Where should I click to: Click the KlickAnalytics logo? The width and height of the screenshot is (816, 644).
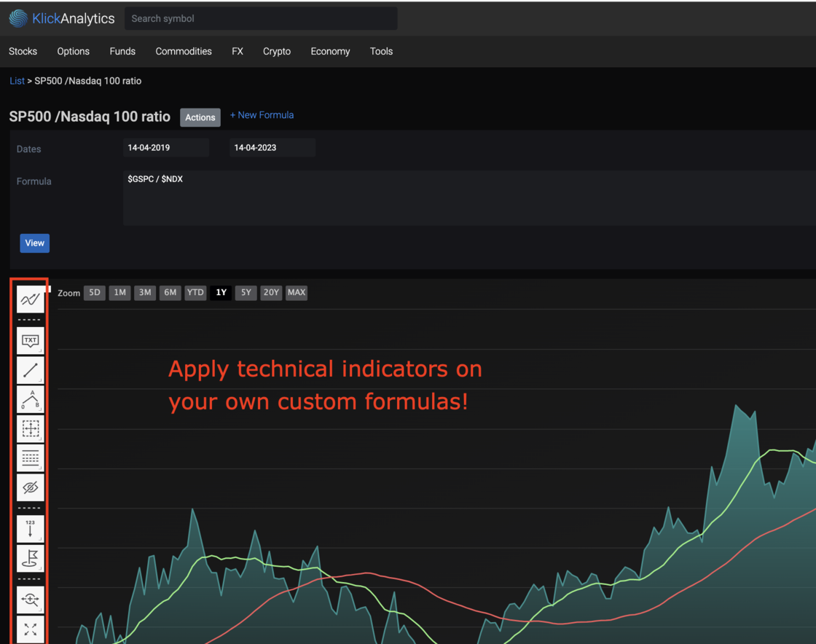pyautogui.click(x=62, y=19)
